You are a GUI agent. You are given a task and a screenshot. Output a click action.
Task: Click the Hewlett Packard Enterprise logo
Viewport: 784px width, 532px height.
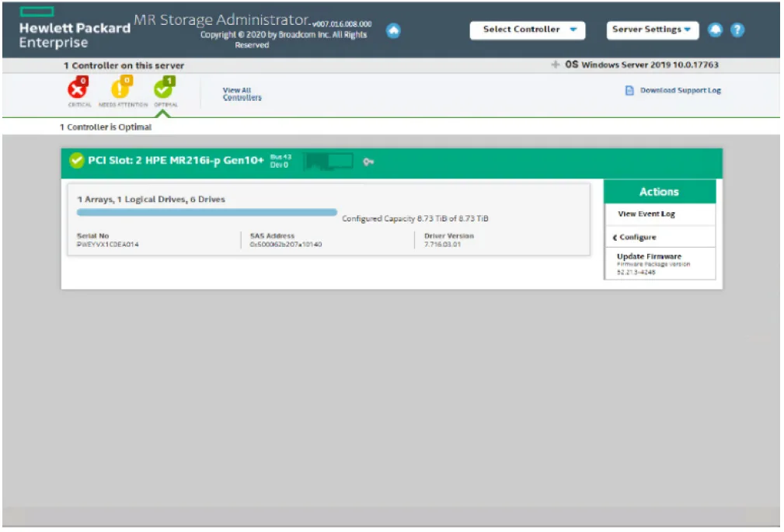click(75, 29)
